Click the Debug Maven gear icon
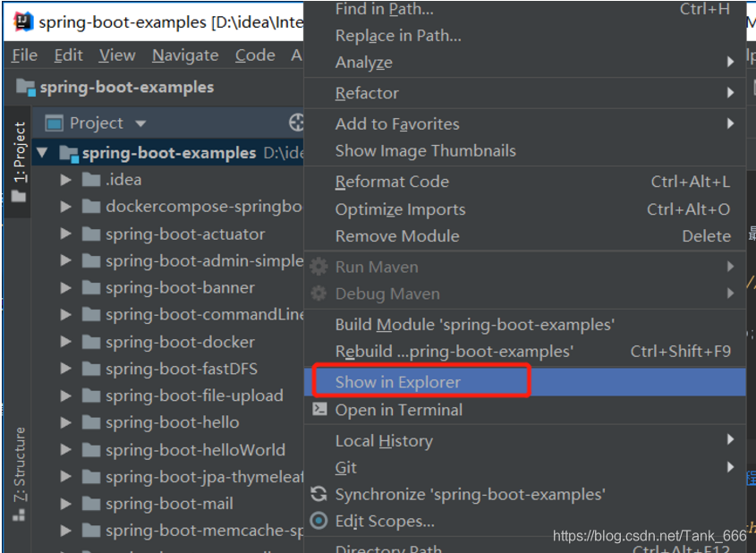 [x=319, y=294]
